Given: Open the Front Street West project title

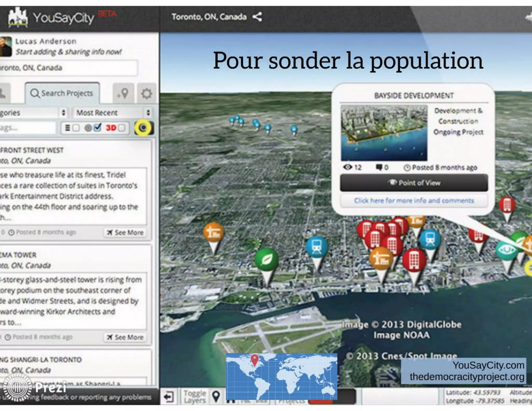Looking at the screenshot, I should click(x=32, y=150).
